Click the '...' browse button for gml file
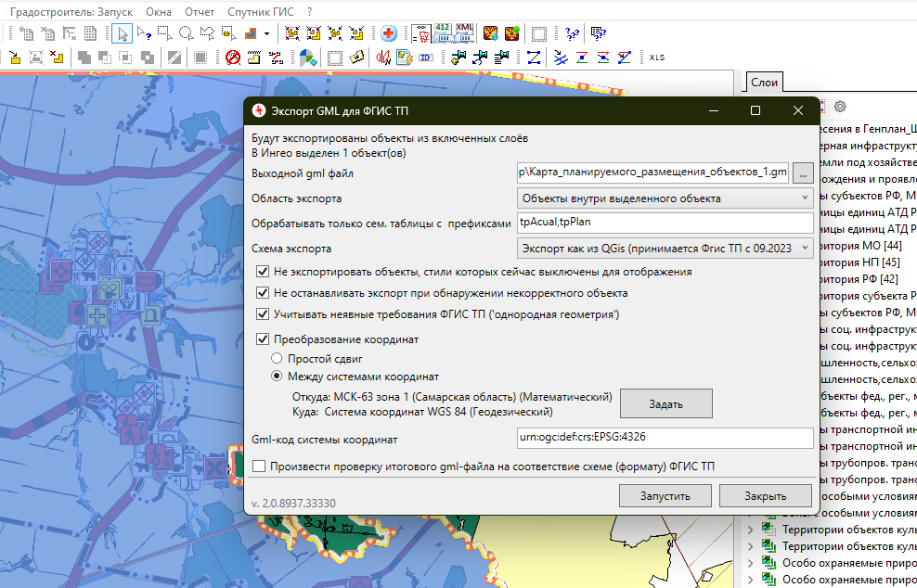Image resolution: width=917 pixels, height=588 pixels. click(x=803, y=173)
